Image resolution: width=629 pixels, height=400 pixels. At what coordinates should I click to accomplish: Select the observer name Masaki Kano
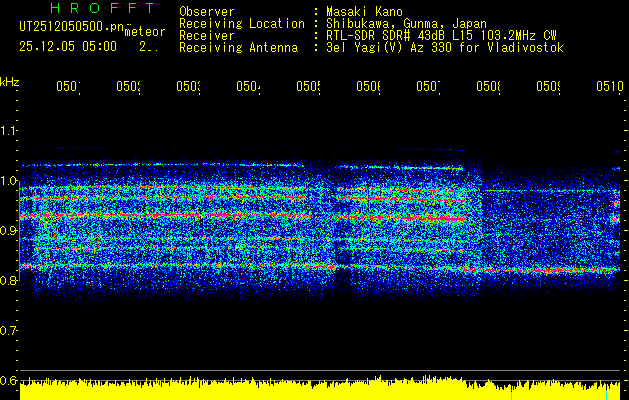[364, 12]
